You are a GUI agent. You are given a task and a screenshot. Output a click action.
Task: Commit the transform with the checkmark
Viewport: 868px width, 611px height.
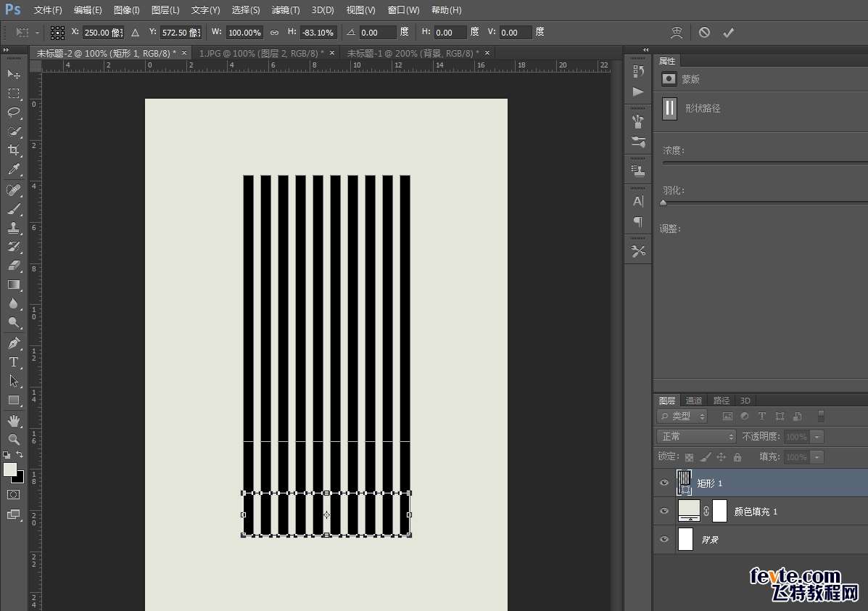(x=728, y=33)
